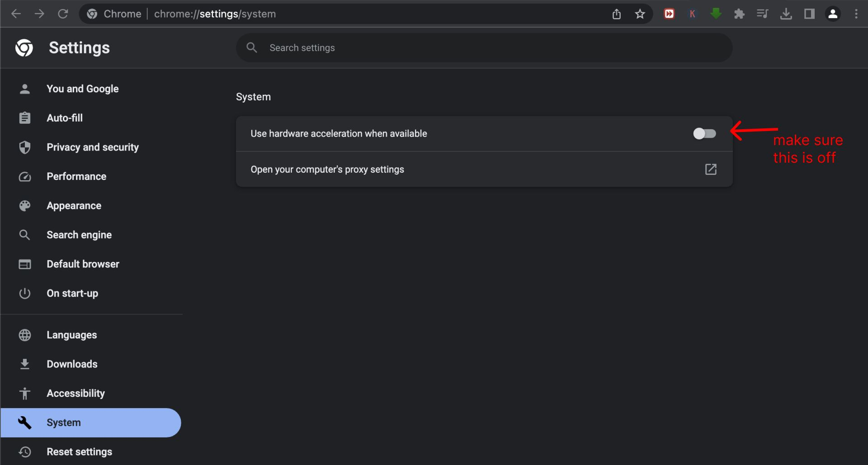The width and height of the screenshot is (868, 465).
Task: Switch to the Languages section
Action: (x=71, y=334)
